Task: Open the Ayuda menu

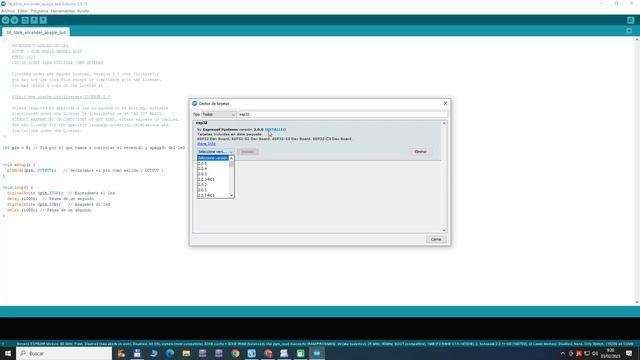Action: (x=83, y=11)
